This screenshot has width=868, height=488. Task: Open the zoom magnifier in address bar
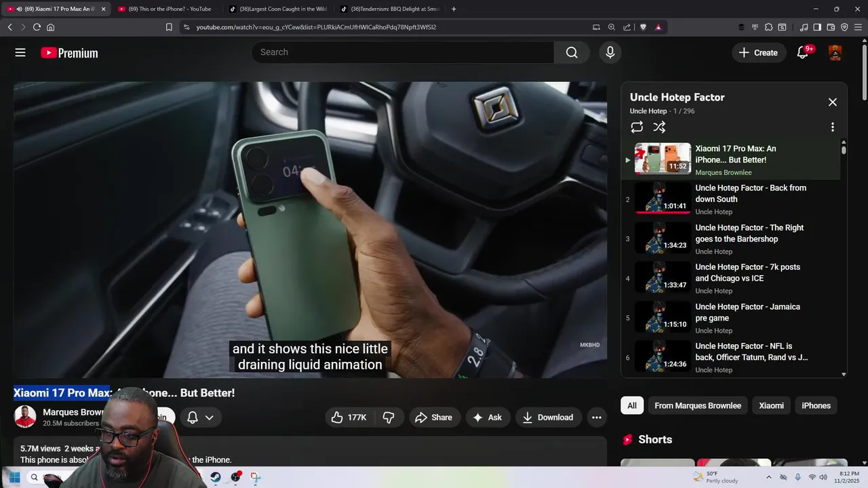(612, 27)
